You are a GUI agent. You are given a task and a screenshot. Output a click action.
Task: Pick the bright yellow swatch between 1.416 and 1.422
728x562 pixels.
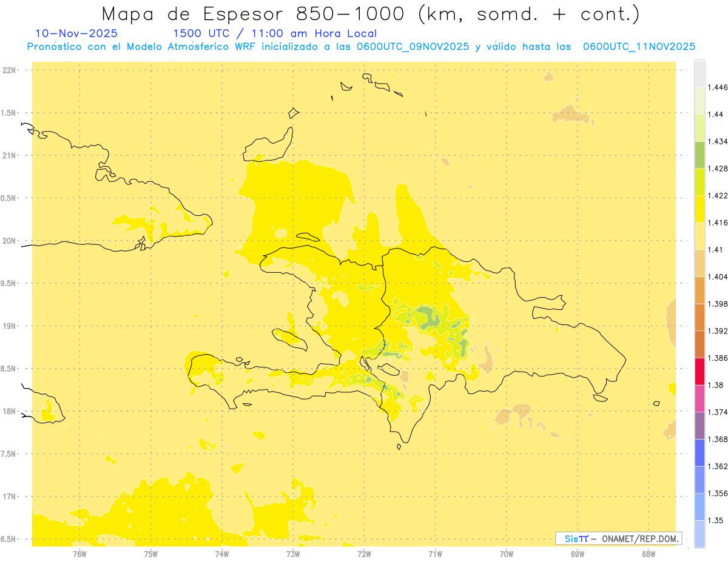[699, 209]
